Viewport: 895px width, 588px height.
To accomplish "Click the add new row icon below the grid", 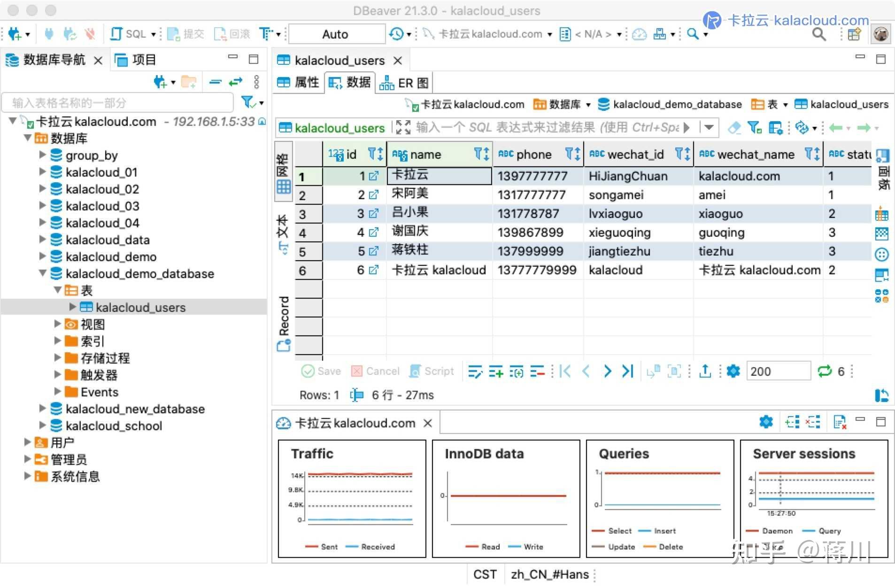I will (495, 371).
